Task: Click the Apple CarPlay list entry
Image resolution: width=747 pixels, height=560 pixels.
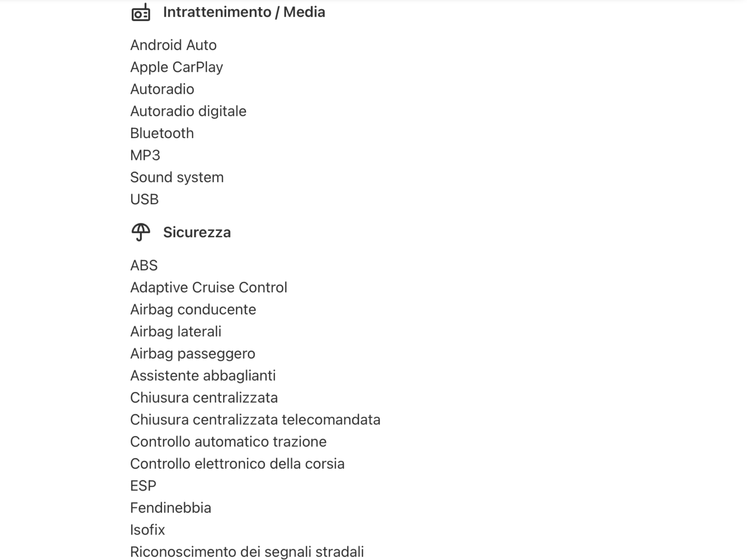Action: click(x=177, y=67)
